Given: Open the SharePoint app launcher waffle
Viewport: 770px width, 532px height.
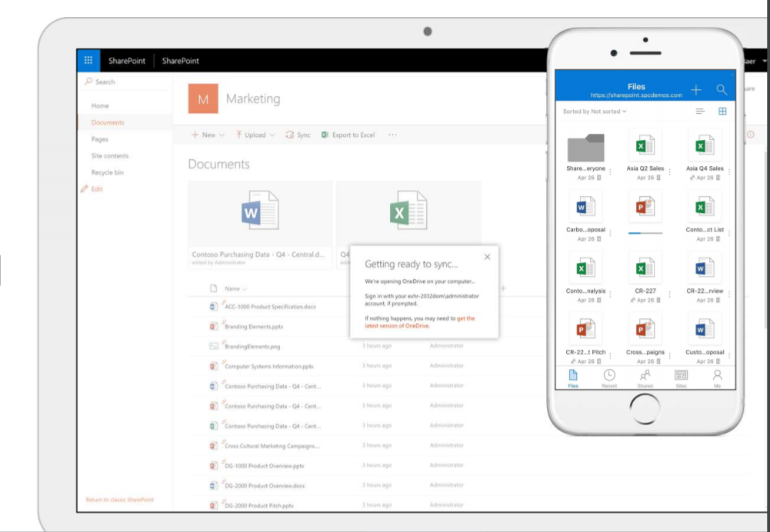Looking at the screenshot, I should (x=88, y=61).
